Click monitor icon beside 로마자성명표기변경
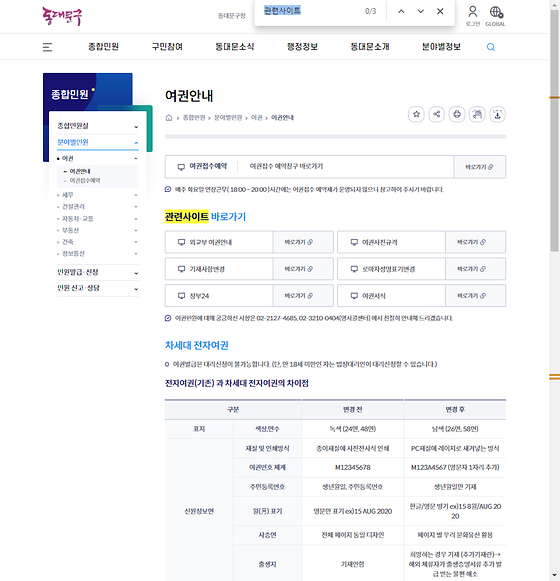 point(354,269)
